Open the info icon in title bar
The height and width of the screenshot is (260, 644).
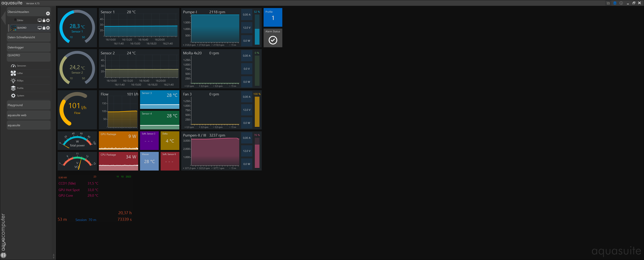point(621,3)
